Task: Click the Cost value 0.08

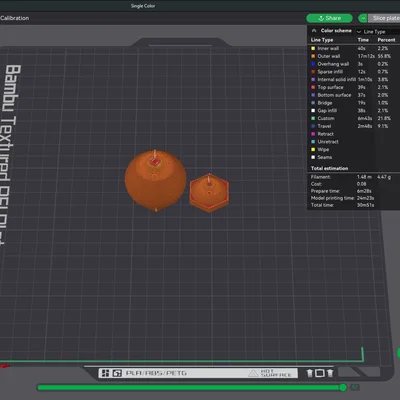Action: coord(361,184)
